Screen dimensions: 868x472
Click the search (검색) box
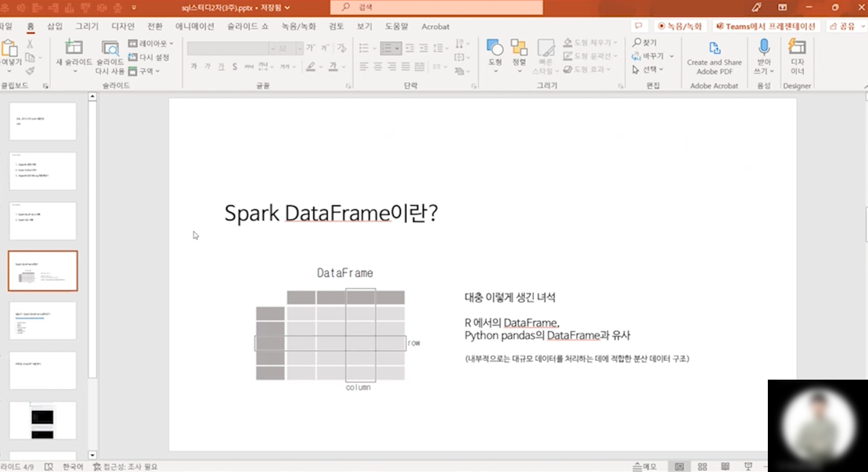point(436,7)
